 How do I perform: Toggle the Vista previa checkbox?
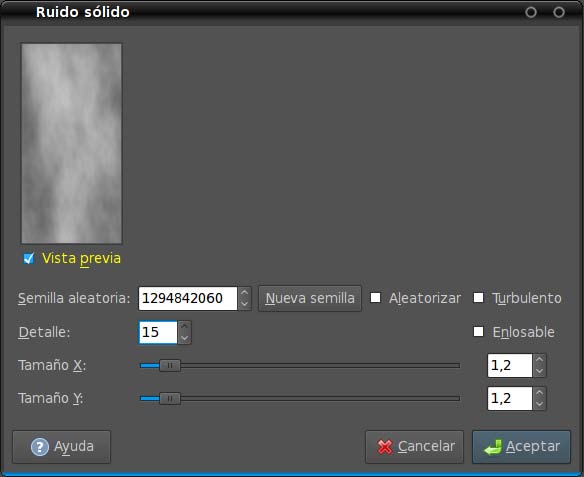29,258
